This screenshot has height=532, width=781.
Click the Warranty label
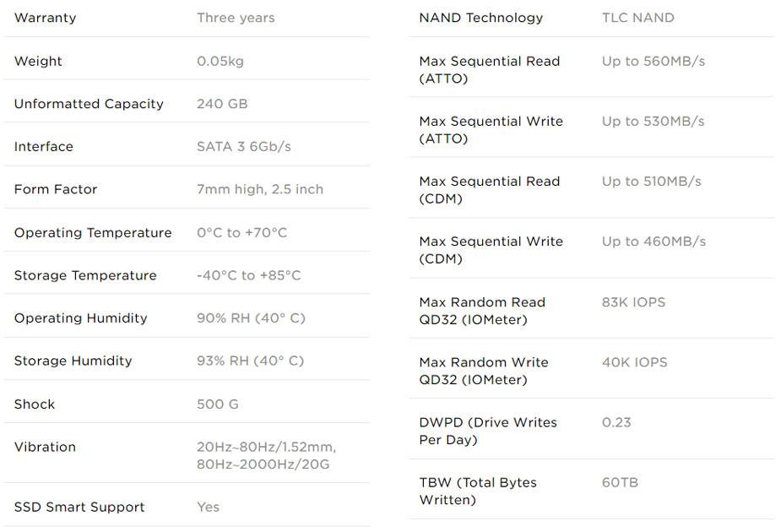click(43, 18)
